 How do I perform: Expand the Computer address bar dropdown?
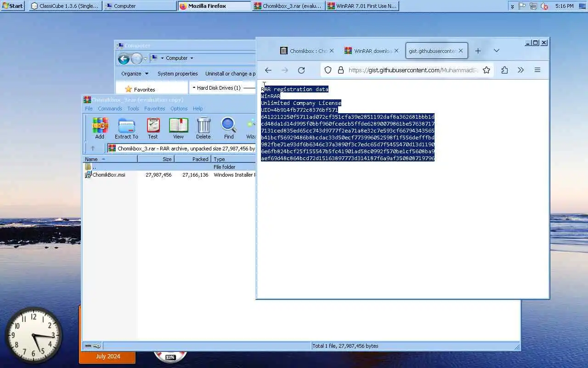(x=192, y=58)
